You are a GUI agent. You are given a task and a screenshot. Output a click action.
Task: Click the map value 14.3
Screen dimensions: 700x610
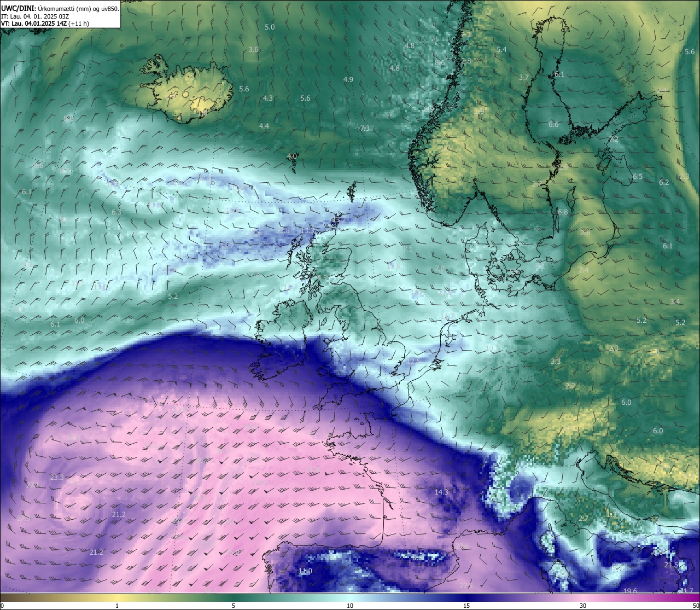[441, 492]
